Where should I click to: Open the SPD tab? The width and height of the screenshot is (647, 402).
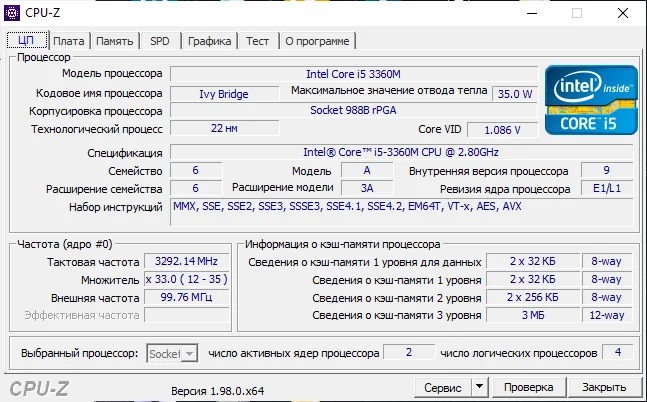[160, 41]
